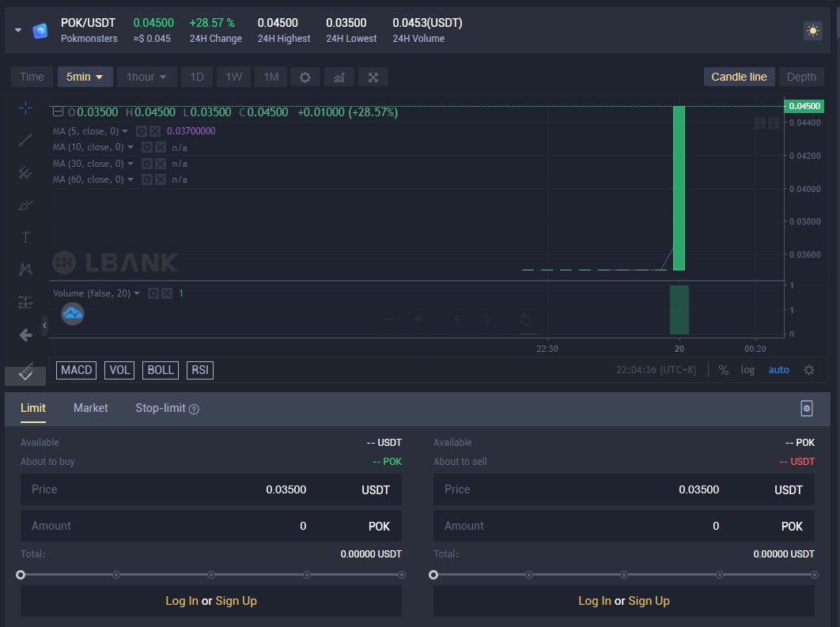Expand MA (30, close, 0) dropdown arrow
Screen dimensions: 840x627
[x=131, y=164]
